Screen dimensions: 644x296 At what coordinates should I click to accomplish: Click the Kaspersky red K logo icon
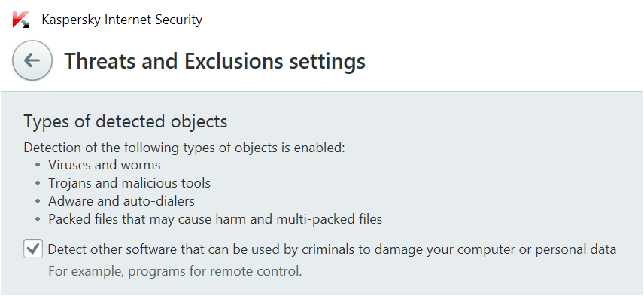[21, 20]
